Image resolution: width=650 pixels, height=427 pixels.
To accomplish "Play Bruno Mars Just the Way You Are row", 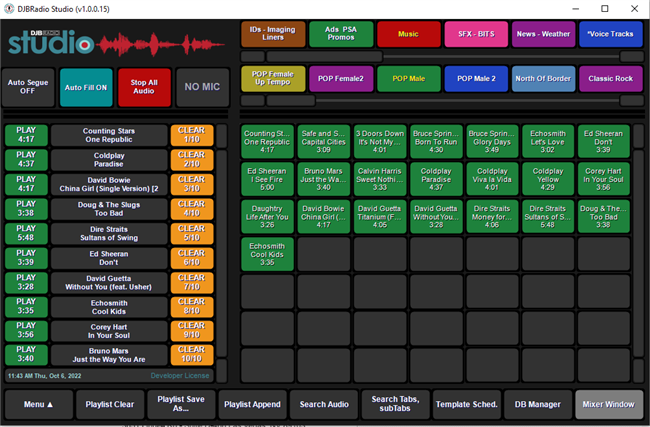I will (26, 354).
